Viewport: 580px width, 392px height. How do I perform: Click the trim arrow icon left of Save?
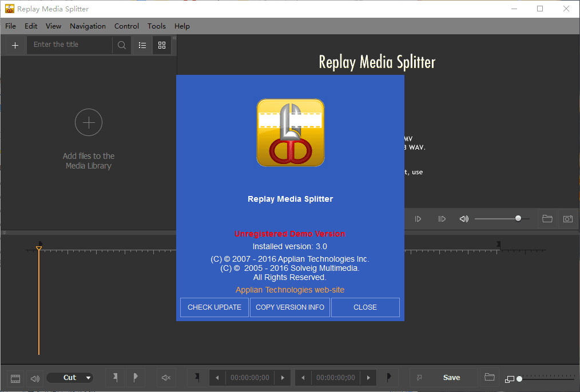click(419, 378)
